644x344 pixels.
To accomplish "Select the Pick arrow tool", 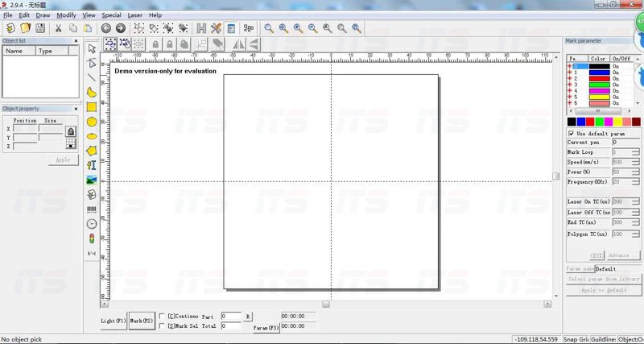I will pos(92,48).
